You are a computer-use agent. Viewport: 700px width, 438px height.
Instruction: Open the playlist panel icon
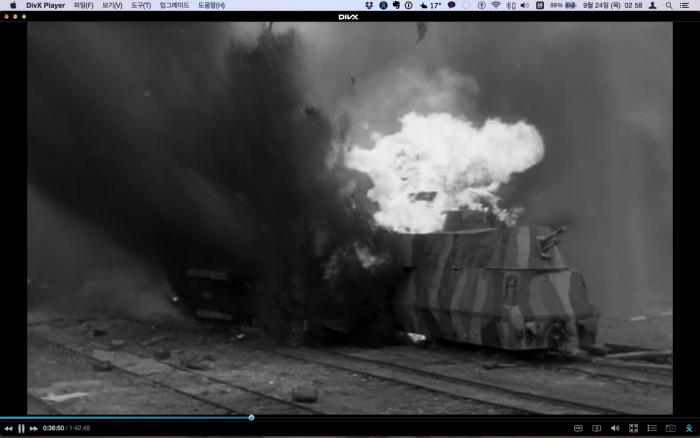pos(652,428)
